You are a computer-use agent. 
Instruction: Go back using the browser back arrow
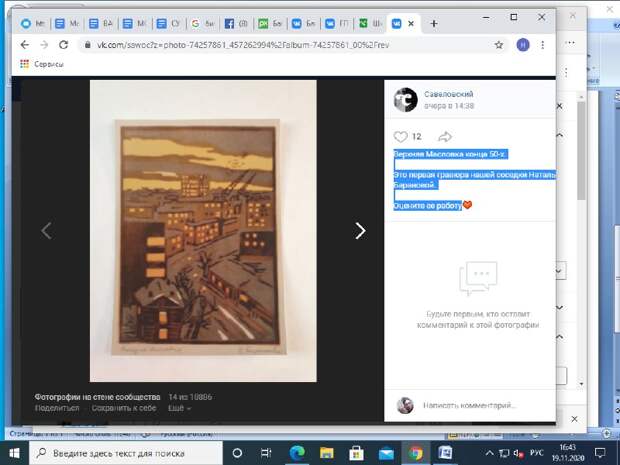pos(25,45)
